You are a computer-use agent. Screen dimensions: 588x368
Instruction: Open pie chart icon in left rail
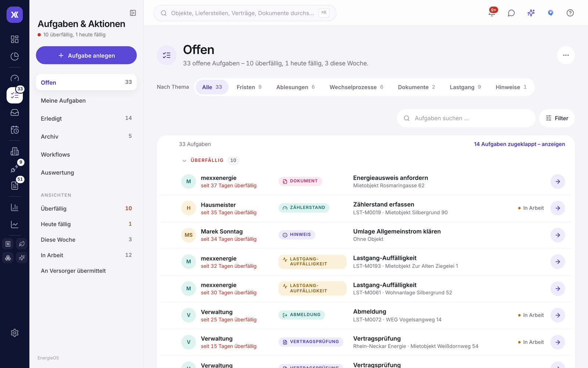tap(15, 56)
